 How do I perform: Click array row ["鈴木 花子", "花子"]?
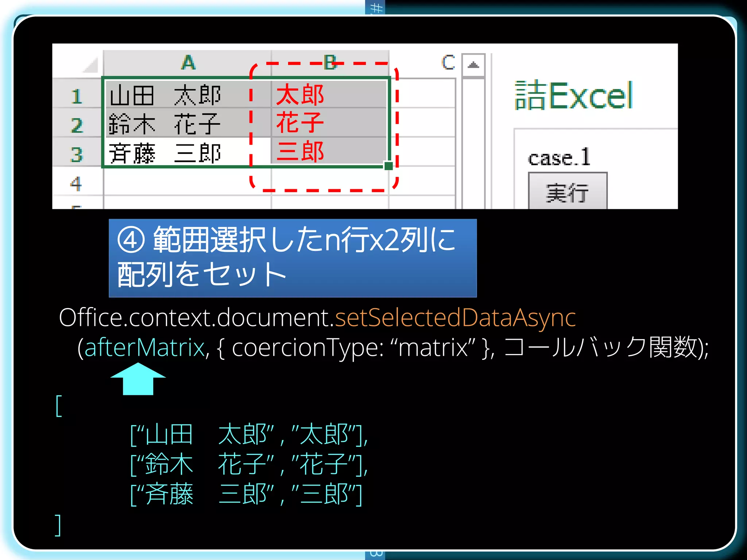[x=249, y=464]
